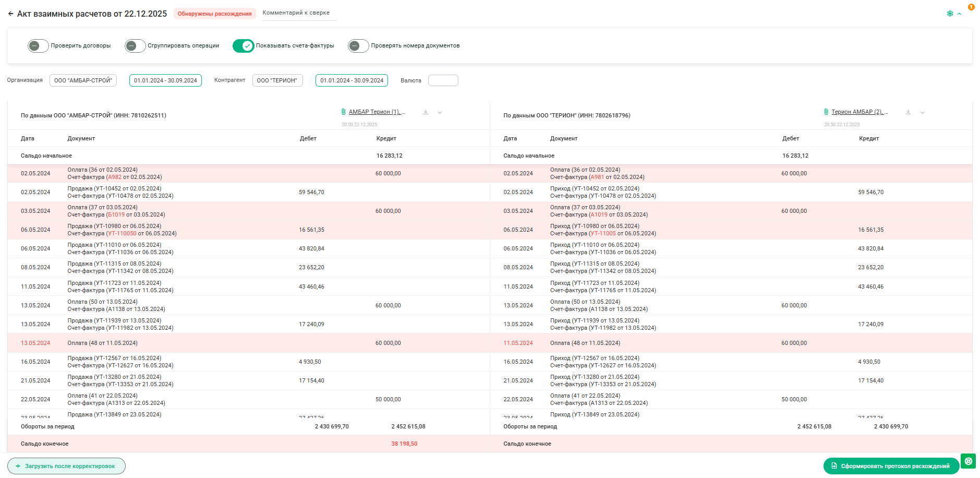Click Приход (УТ-11315 от 08.05.2024) document
980x478 pixels.
[595, 264]
